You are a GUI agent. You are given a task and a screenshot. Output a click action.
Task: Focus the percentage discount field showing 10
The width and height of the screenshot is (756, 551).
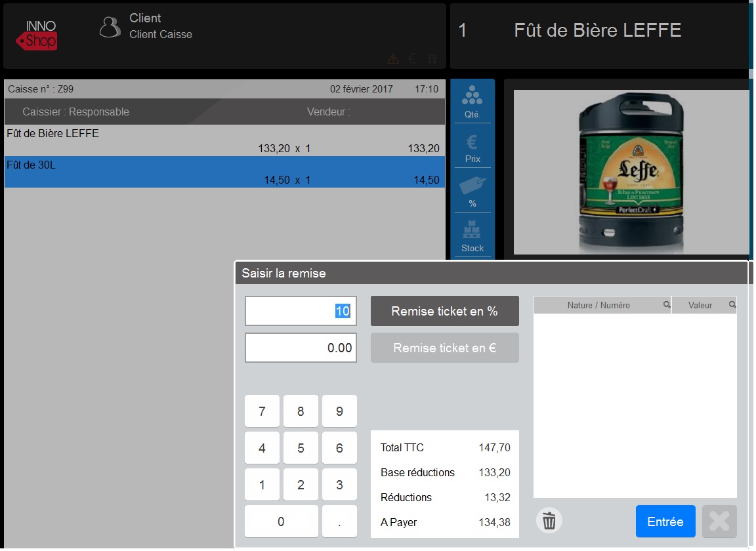click(301, 311)
